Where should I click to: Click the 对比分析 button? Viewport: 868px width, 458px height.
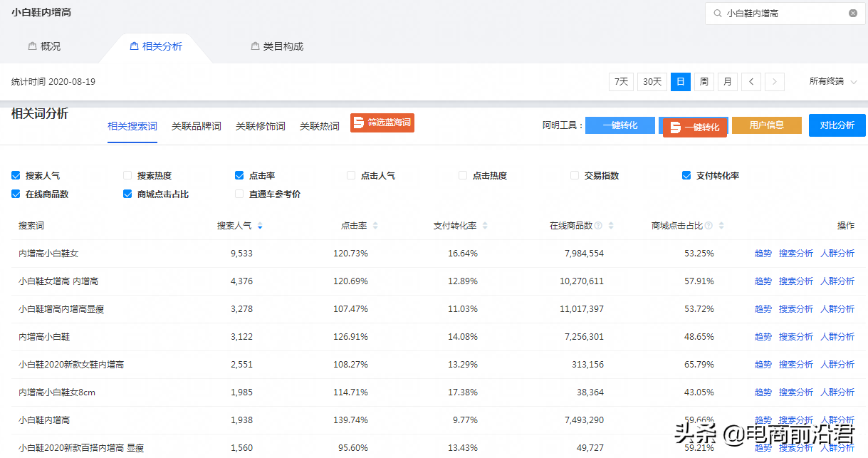click(837, 125)
